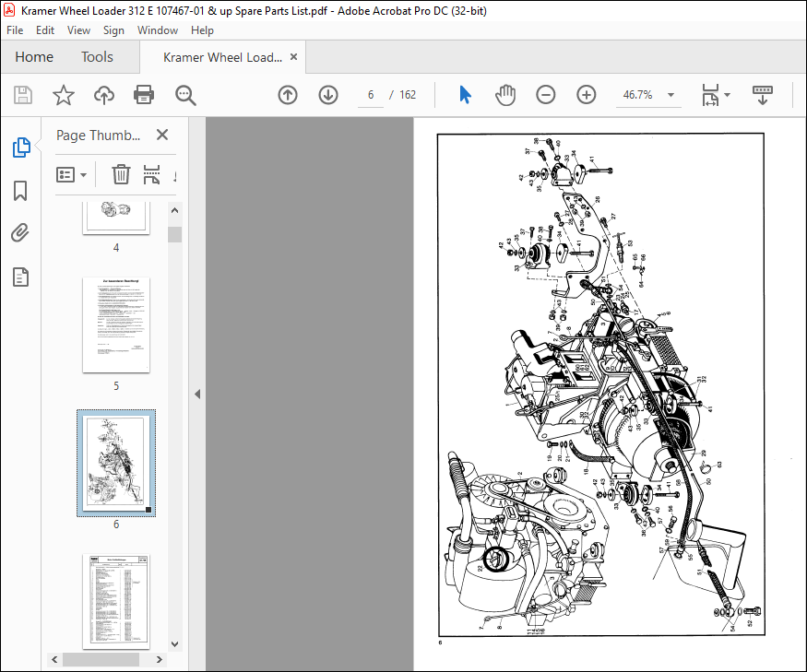Click the page number input field
This screenshot has width=807, height=672.
pos(371,95)
